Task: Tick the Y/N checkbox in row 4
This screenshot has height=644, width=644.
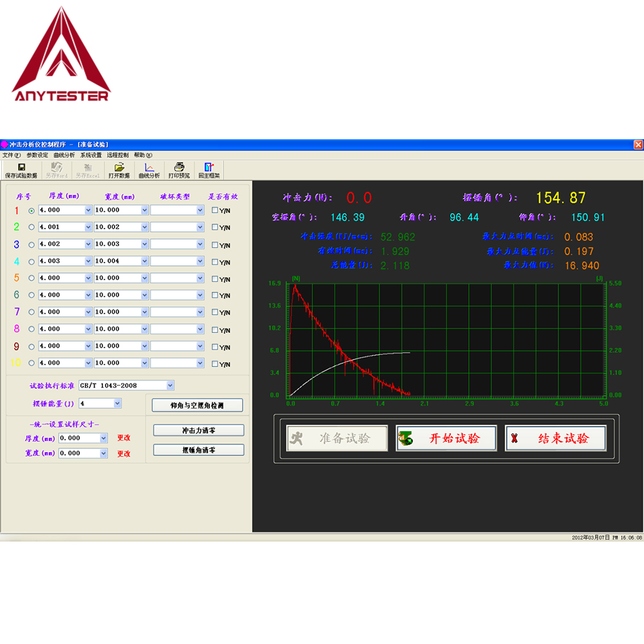Action: click(215, 261)
